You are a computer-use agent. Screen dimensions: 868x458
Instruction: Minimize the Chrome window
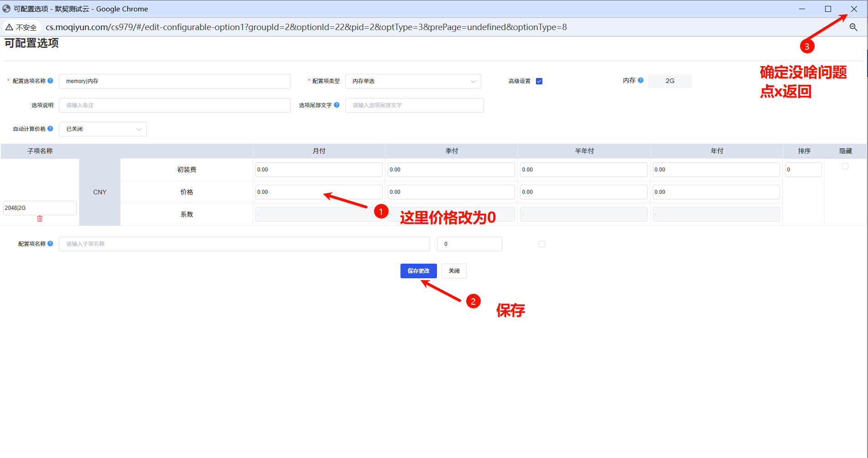(x=802, y=9)
